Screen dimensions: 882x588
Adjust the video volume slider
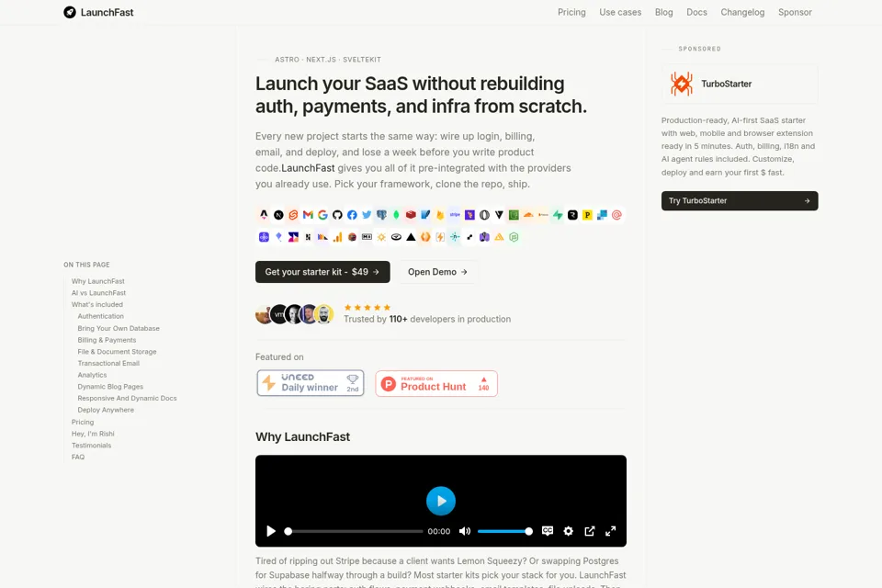click(x=504, y=531)
